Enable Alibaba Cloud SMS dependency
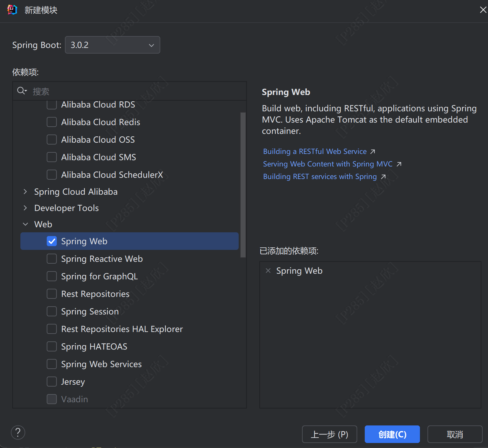488x448 pixels. point(52,157)
